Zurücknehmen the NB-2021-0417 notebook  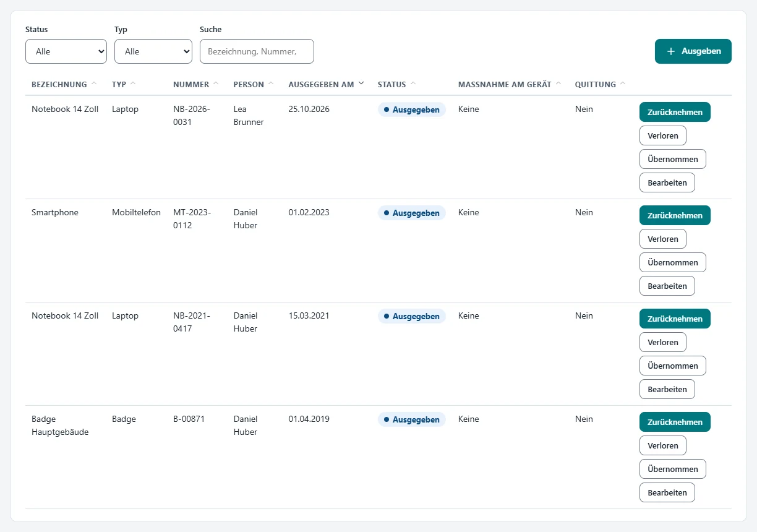click(x=675, y=319)
